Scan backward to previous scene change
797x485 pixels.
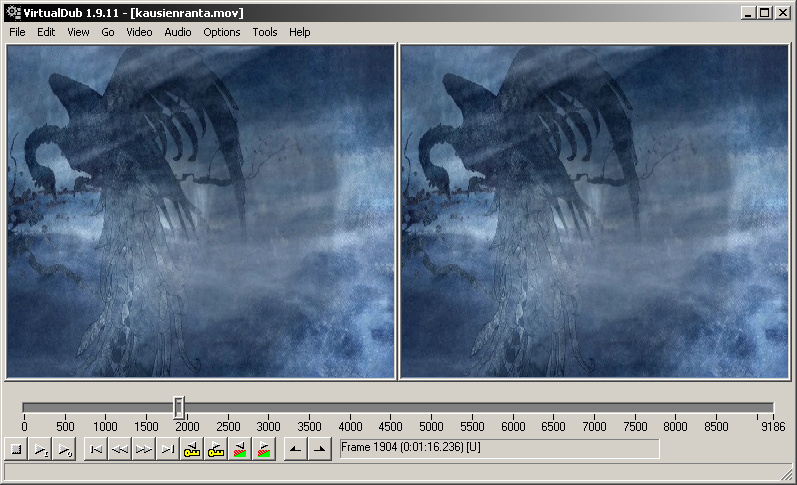tap(240, 449)
